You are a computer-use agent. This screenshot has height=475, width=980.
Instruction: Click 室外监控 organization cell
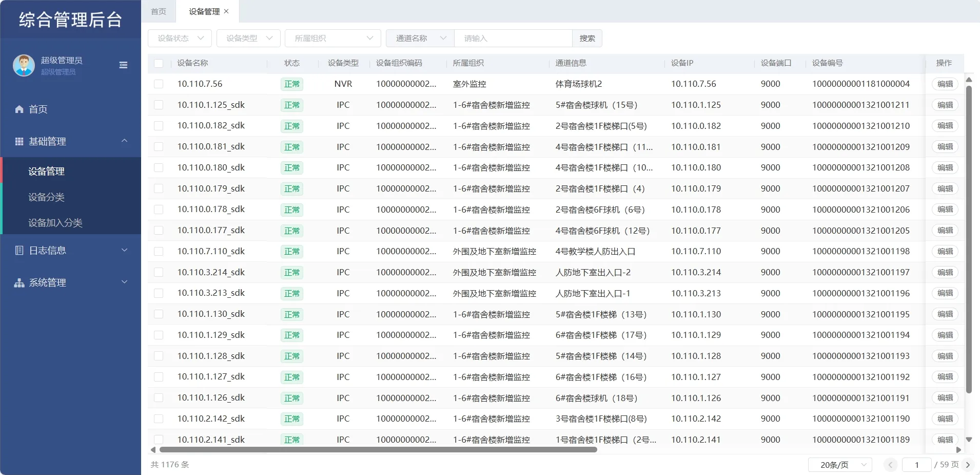point(469,84)
